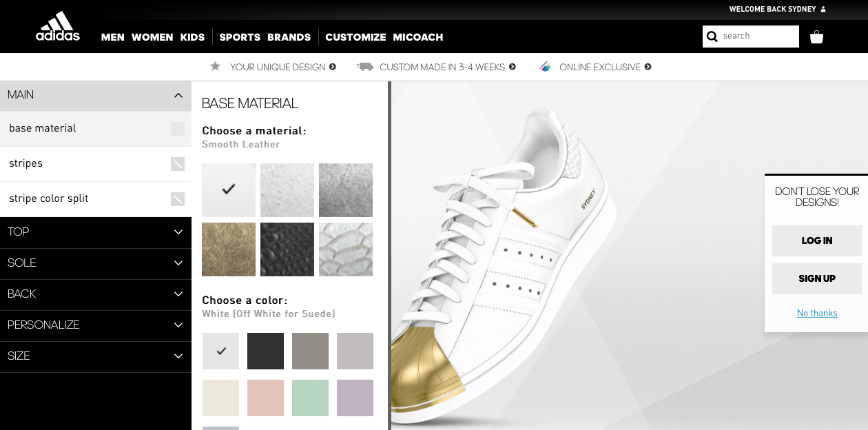
Task: Expand the SOLE section
Action: click(x=178, y=263)
